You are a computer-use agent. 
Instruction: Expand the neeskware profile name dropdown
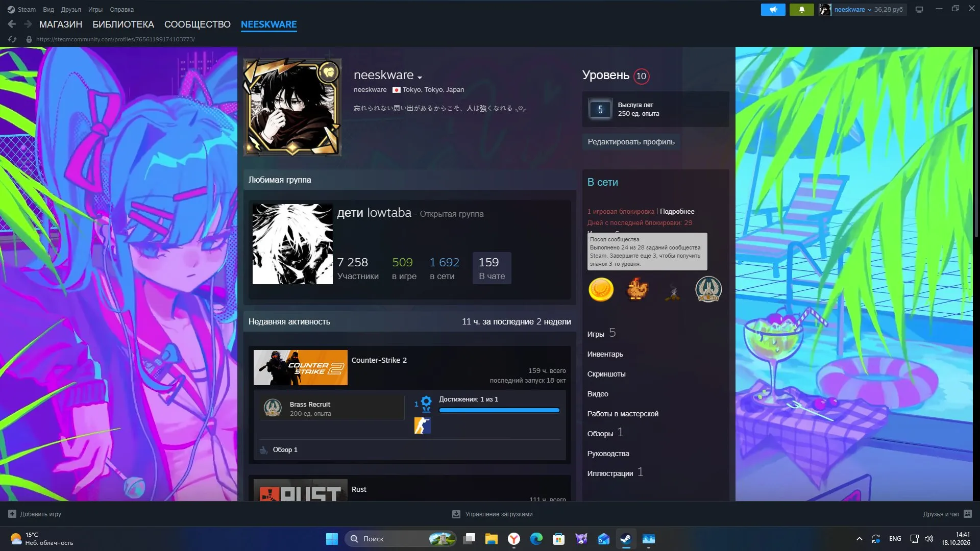[420, 78]
